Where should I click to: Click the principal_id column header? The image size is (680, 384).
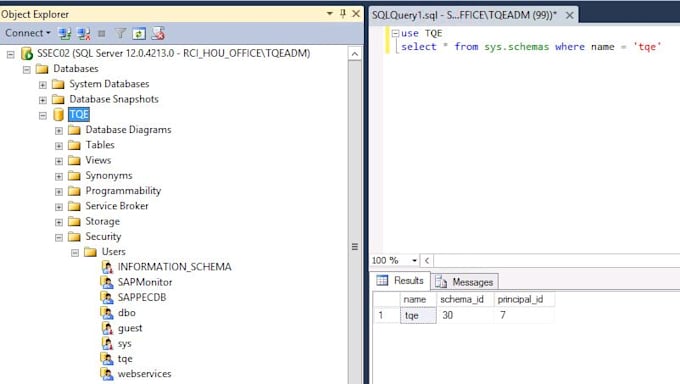[523, 299]
